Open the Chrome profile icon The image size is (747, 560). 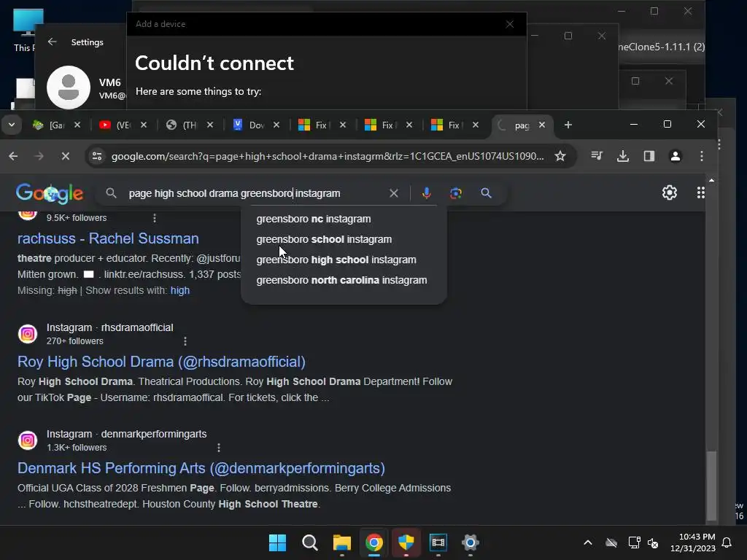(675, 156)
